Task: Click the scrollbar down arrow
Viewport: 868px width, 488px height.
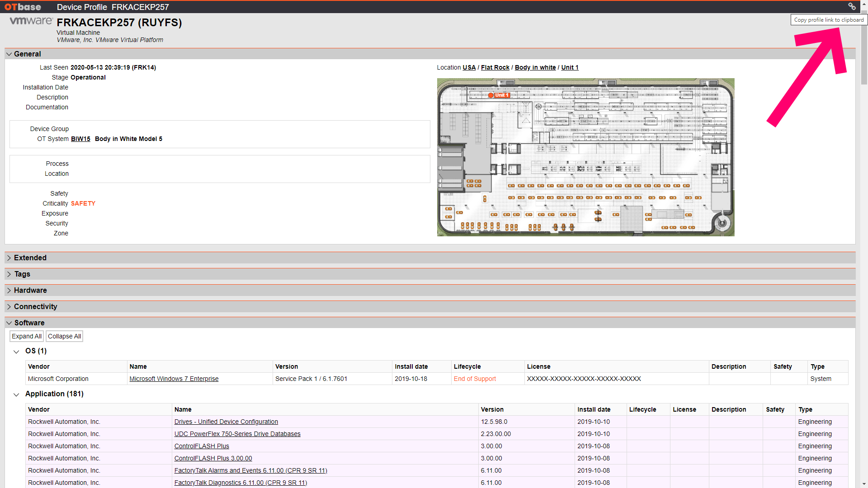Action: click(864, 484)
